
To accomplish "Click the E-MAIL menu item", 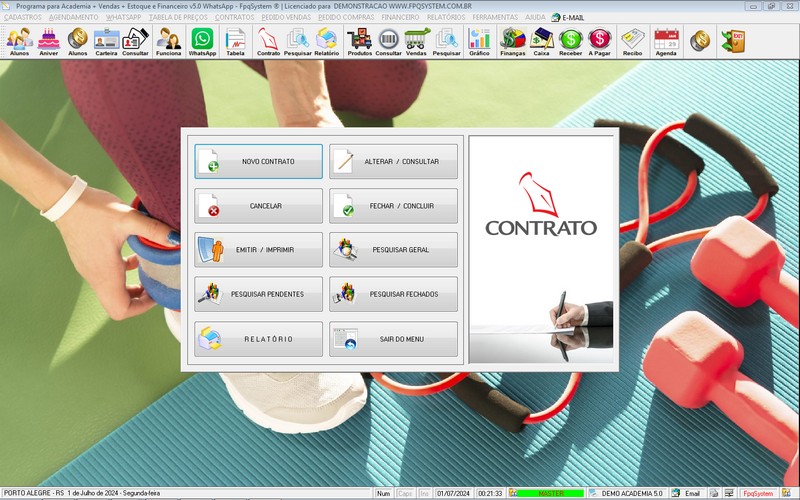I will click(568, 17).
